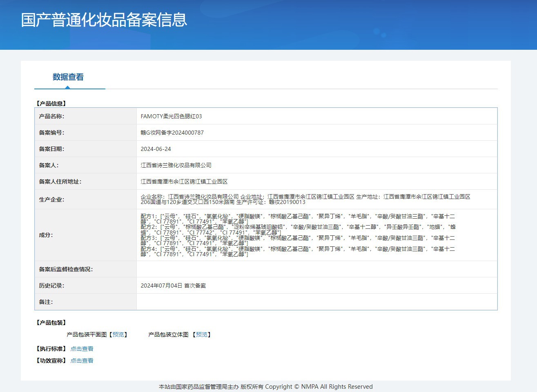Image resolution: width=537 pixels, height=392 pixels.
Task: Click the 备注 row label
Action: point(46,302)
